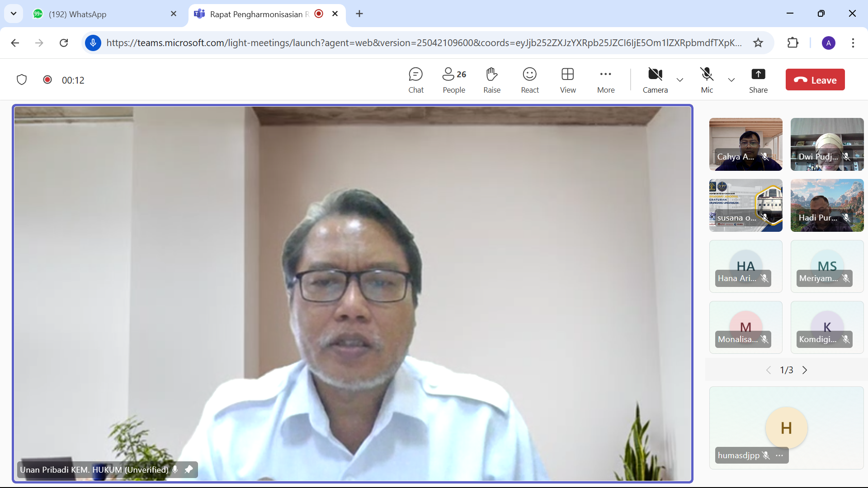Click the main speaker video
This screenshot has height=488, width=868.
353,294
